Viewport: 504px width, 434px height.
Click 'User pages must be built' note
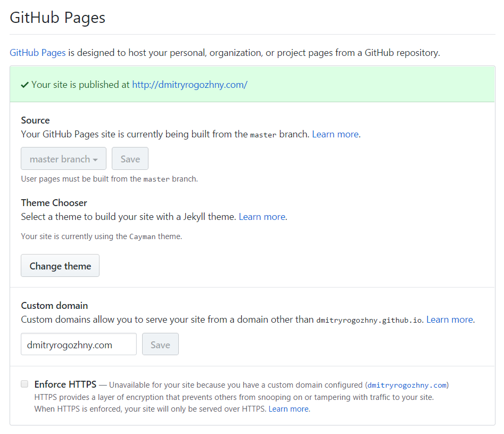(109, 179)
